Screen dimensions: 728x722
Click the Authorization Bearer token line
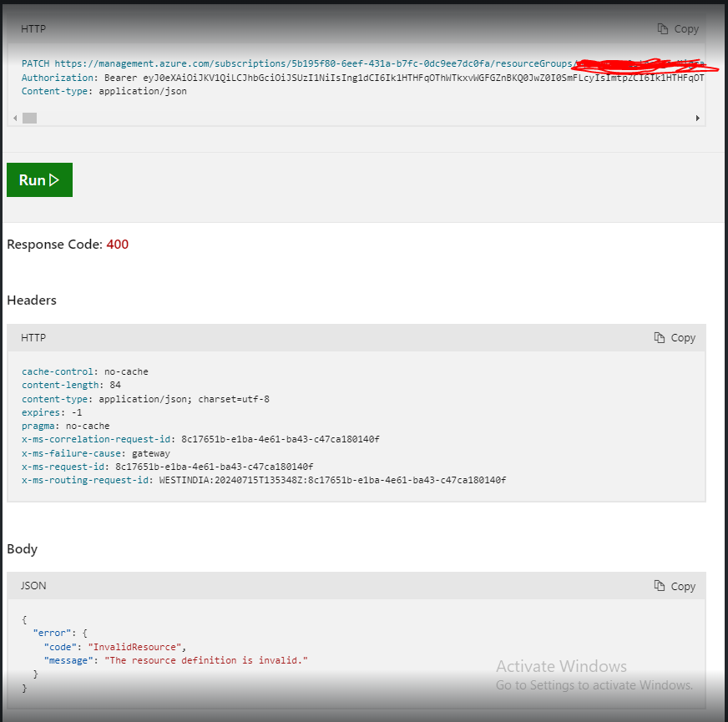[x=363, y=78]
